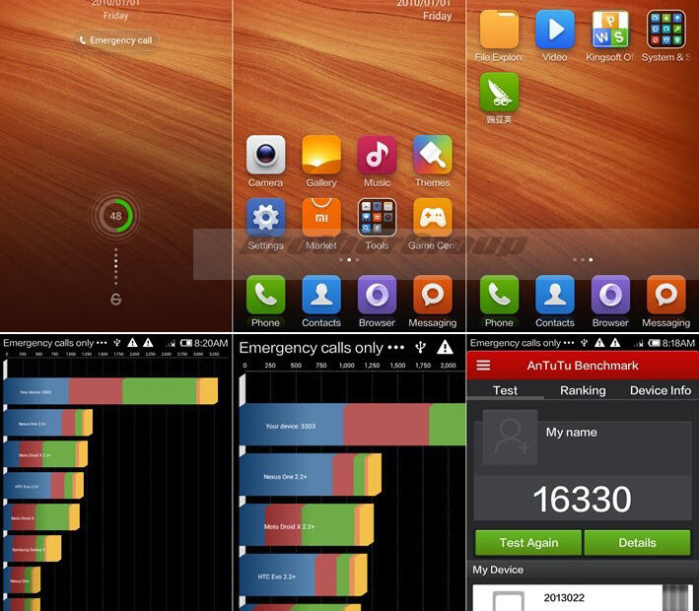Tap the 8:20AM clock in left status bar
The image size is (700, 611).
point(211,343)
